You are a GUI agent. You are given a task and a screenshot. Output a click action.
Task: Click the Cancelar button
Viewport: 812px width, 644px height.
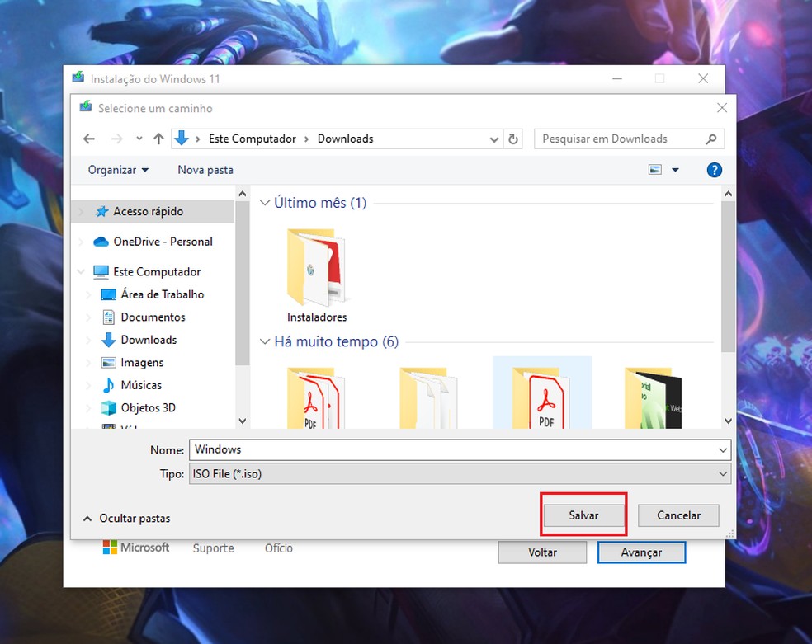click(x=678, y=515)
